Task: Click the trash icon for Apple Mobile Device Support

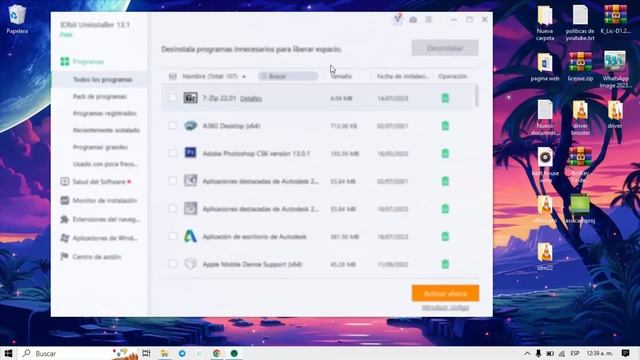Action: point(445,264)
